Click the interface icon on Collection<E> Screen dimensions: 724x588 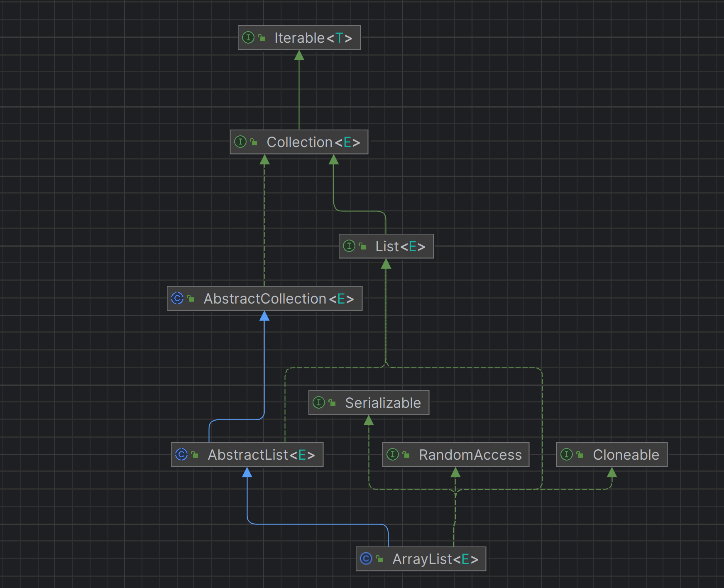[x=240, y=142]
